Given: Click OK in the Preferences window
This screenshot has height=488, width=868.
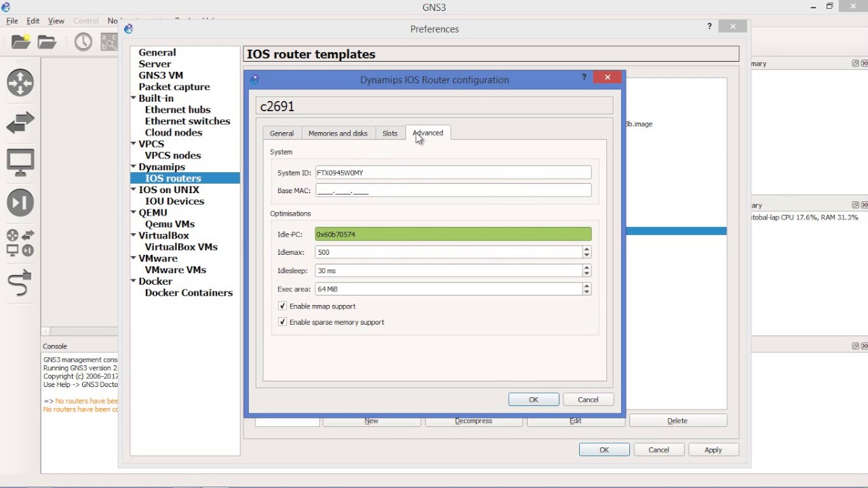Looking at the screenshot, I should 604,450.
